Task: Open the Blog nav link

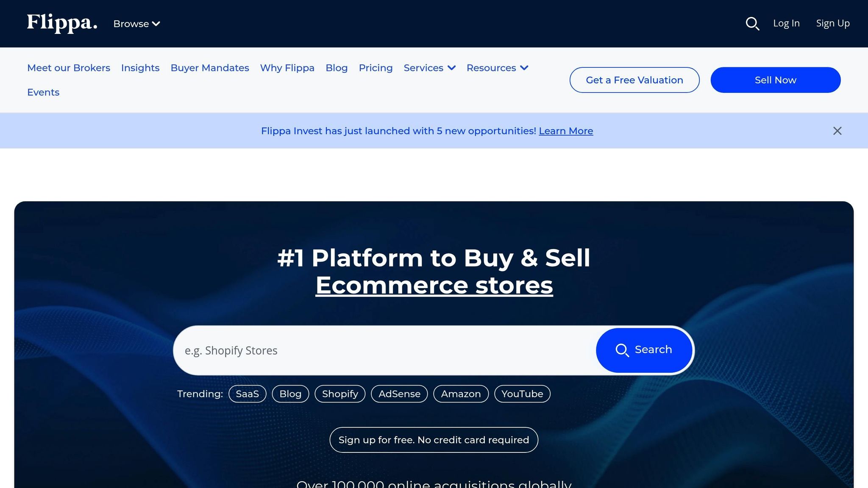Action: [337, 68]
